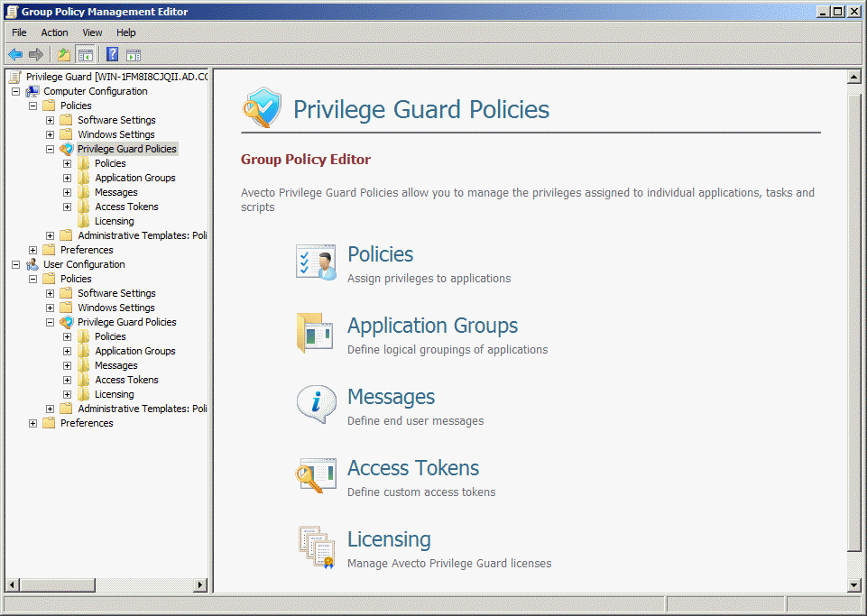Click main pane vertical scrollbar up arrow
The height and width of the screenshot is (616, 867).
click(x=854, y=77)
